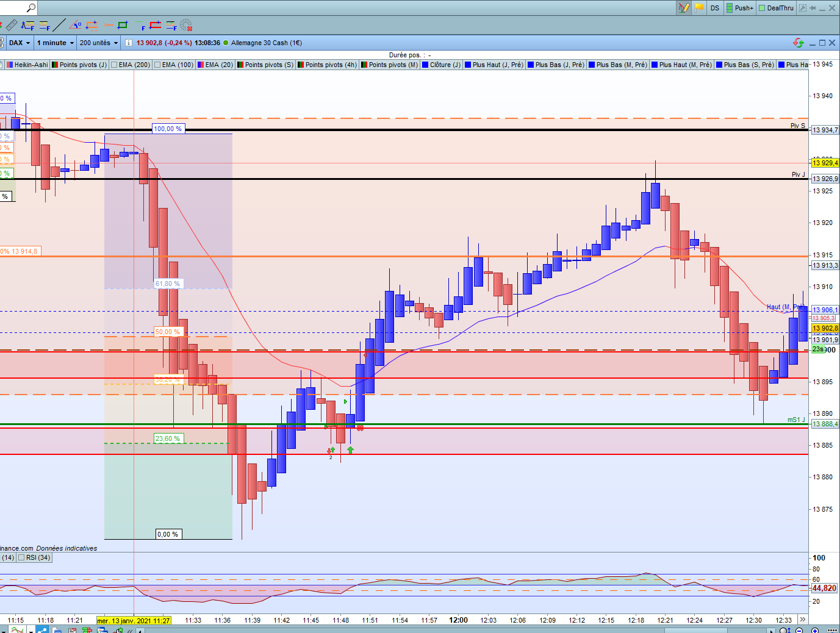The width and height of the screenshot is (840, 633).
Task: Click the delete drawings icon with red X
Action: [186, 26]
